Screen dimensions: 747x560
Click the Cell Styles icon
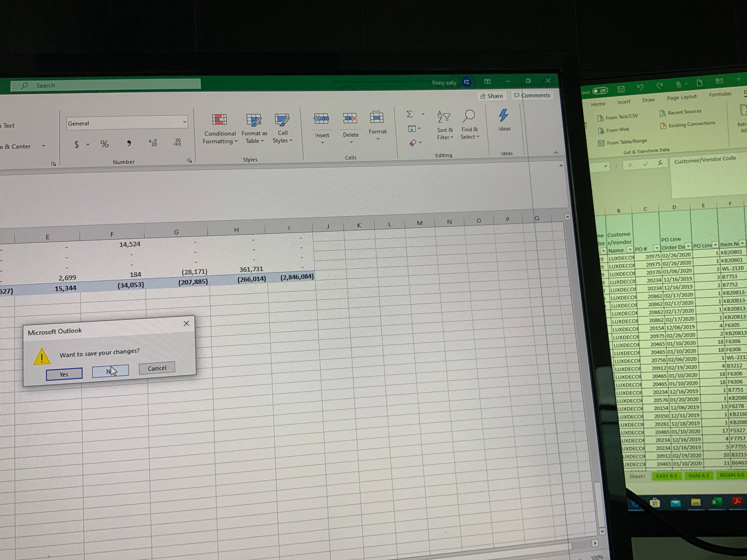coord(282,120)
